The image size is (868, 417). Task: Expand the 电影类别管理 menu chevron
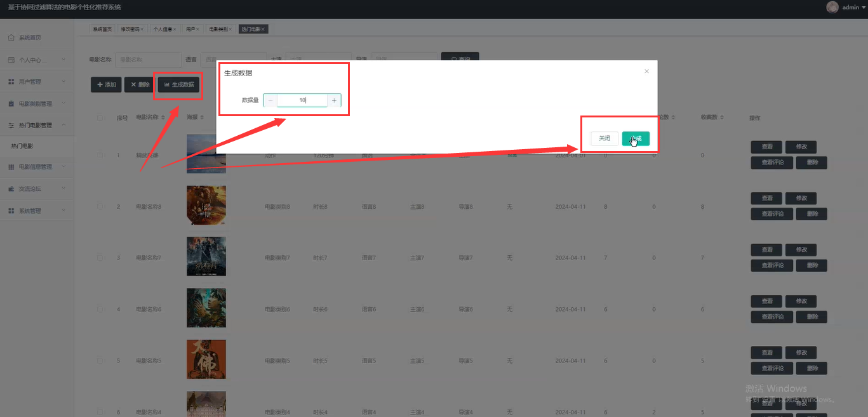coord(63,103)
